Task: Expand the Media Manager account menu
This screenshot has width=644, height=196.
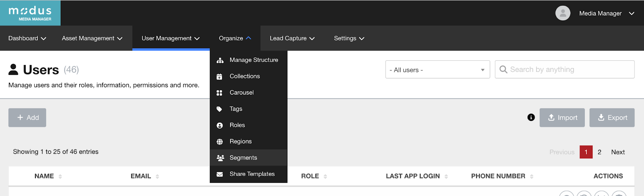Action: [x=606, y=13]
